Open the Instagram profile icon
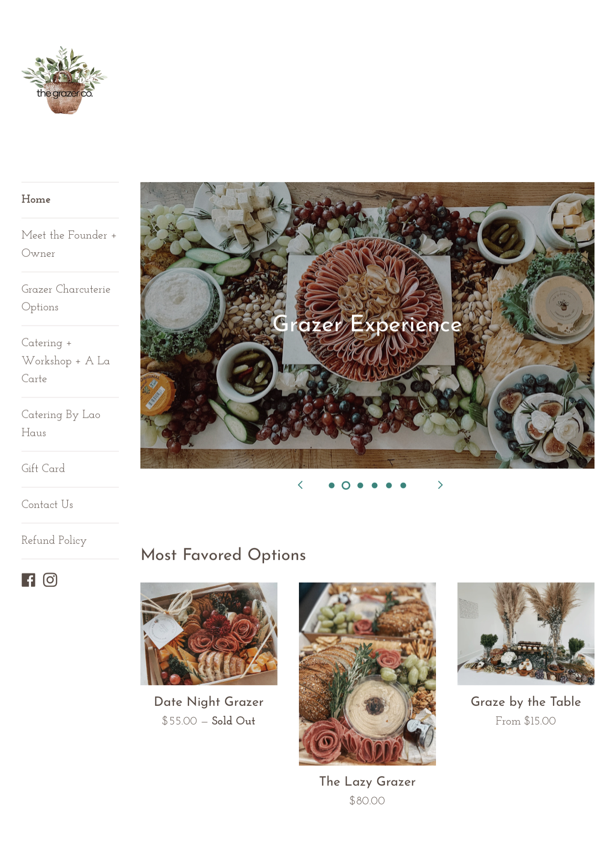This screenshot has height=843, width=616. pos(50,580)
